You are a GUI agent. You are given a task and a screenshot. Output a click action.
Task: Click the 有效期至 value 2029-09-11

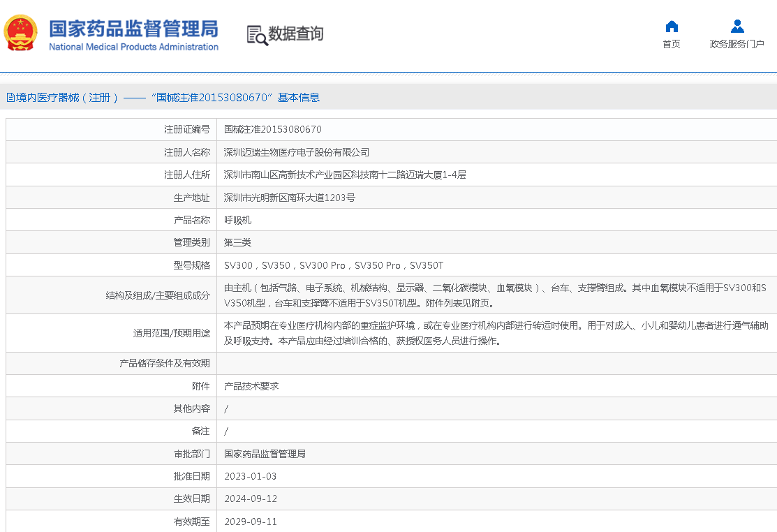(251, 522)
